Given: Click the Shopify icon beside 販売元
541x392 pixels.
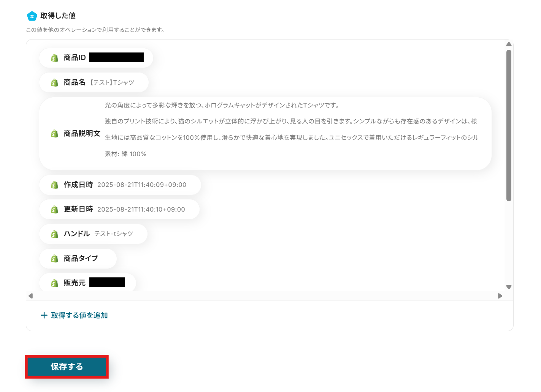Looking at the screenshot, I should [x=55, y=283].
